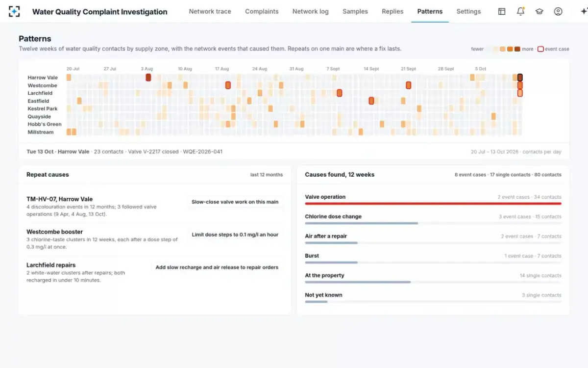
Task: Click 'Add slow recharge and air release' button
Action: [x=217, y=267]
